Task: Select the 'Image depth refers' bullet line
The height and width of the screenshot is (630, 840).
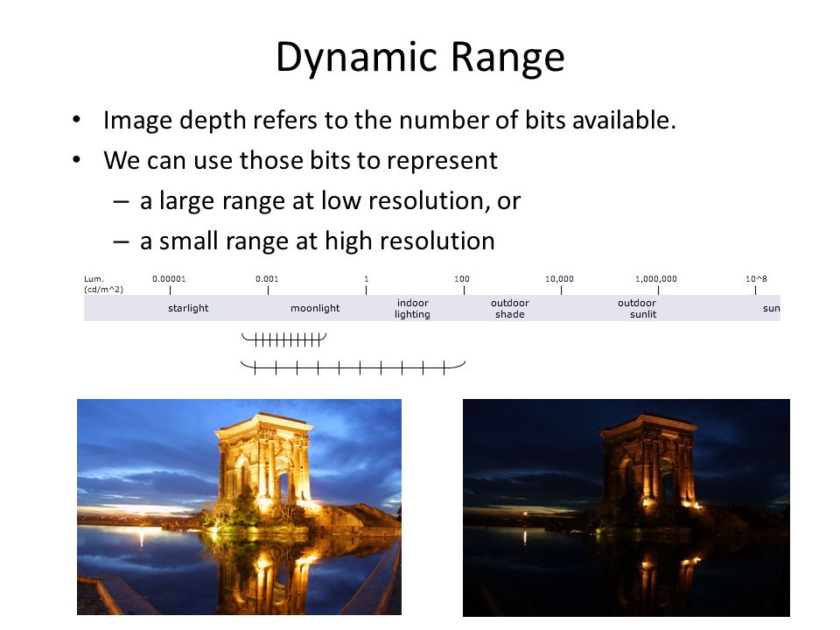Action: click(389, 120)
